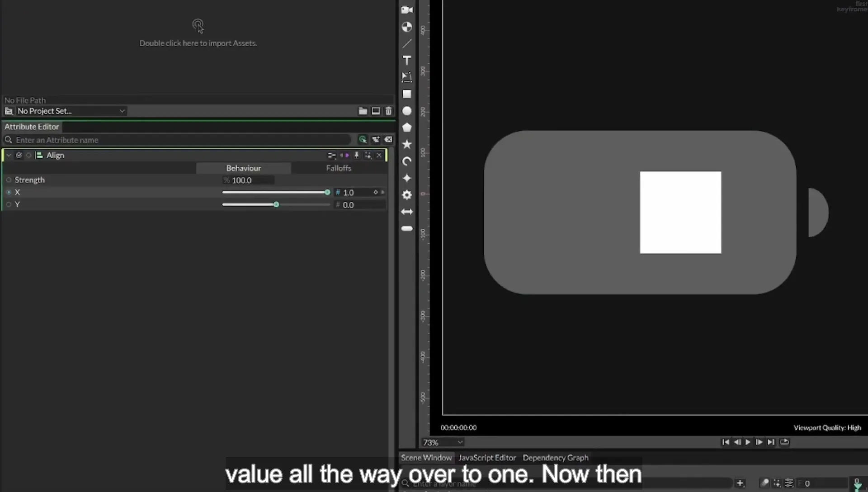Select the Text tool in the toolbar
The image size is (868, 492).
tap(407, 61)
